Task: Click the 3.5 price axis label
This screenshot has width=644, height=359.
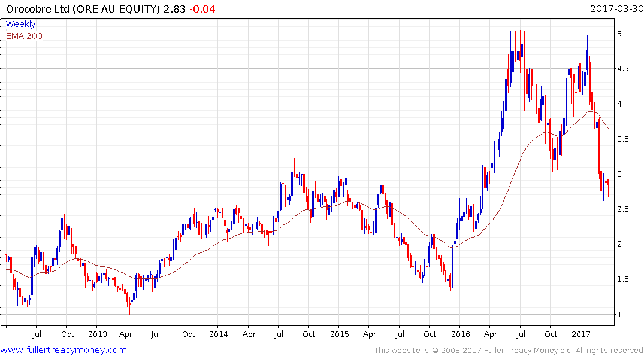Action: (623, 139)
